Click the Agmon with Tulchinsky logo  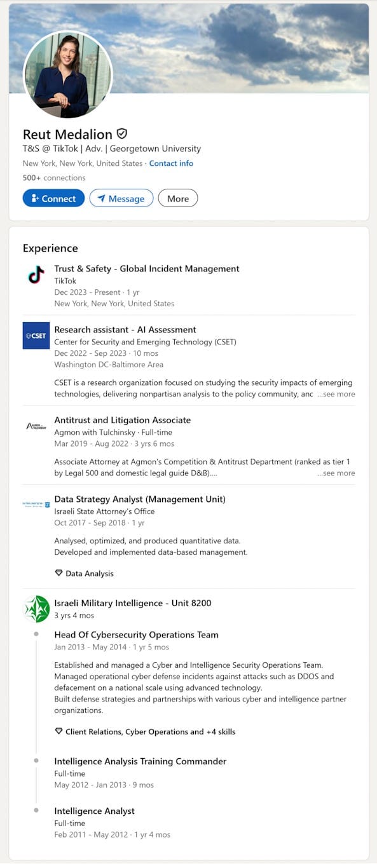36,426
